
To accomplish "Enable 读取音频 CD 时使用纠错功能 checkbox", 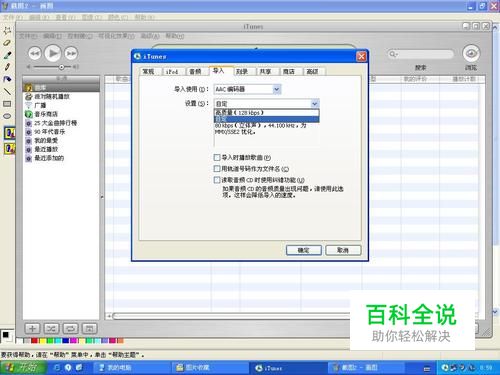I will pos(217,180).
